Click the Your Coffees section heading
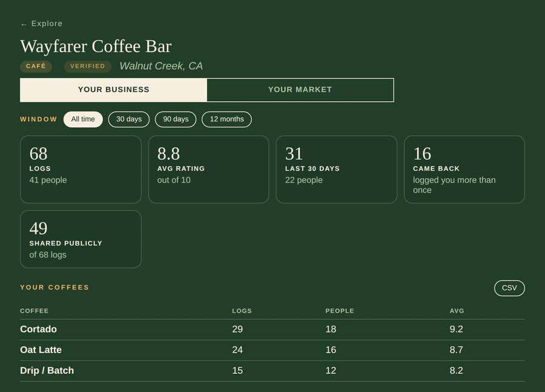The width and height of the screenshot is (545, 392). click(x=54, y=288)
